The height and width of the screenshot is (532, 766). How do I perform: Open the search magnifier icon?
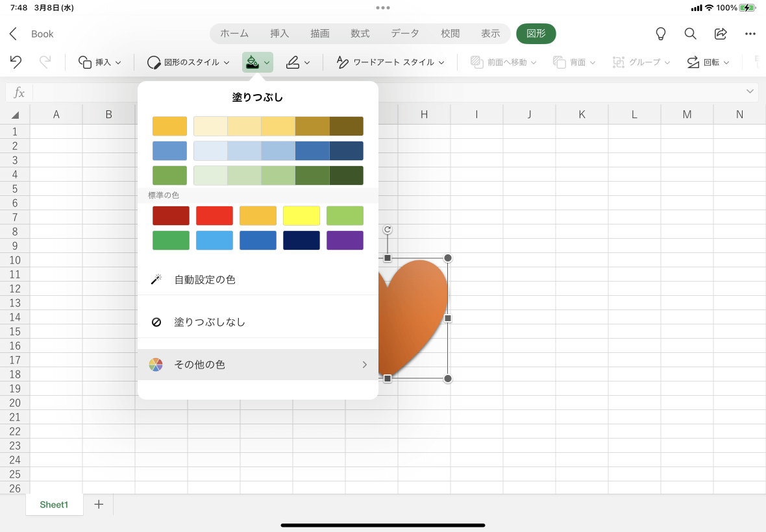[690, 34]
